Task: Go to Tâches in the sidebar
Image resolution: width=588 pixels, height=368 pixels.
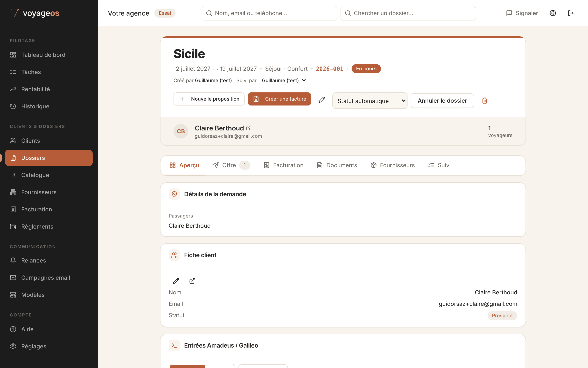Action: [x=49, y=72]
